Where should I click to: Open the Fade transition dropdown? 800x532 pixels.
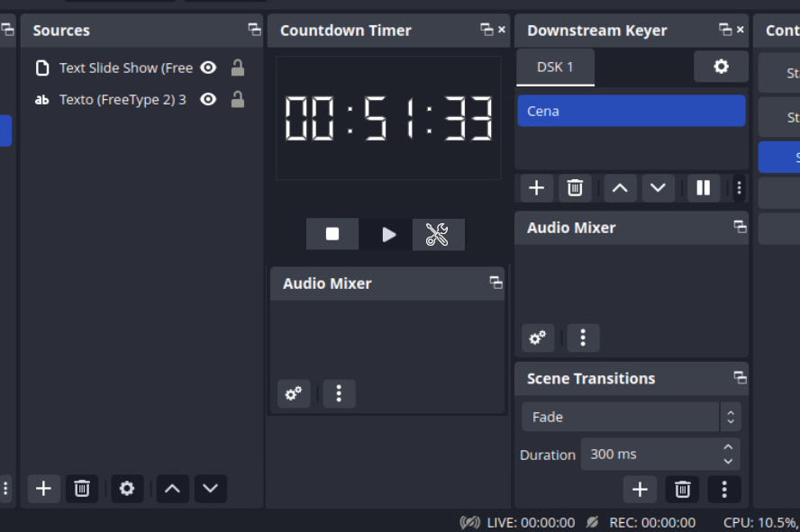(x=632, y=417)
